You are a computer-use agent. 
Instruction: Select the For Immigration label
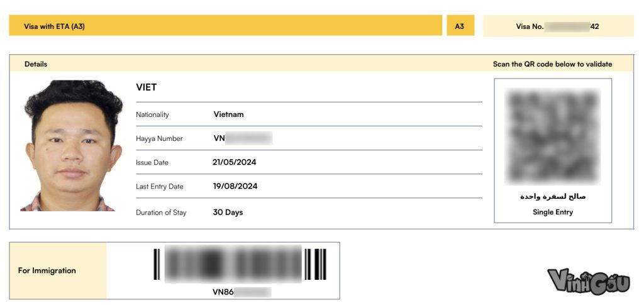pos(47,271)
